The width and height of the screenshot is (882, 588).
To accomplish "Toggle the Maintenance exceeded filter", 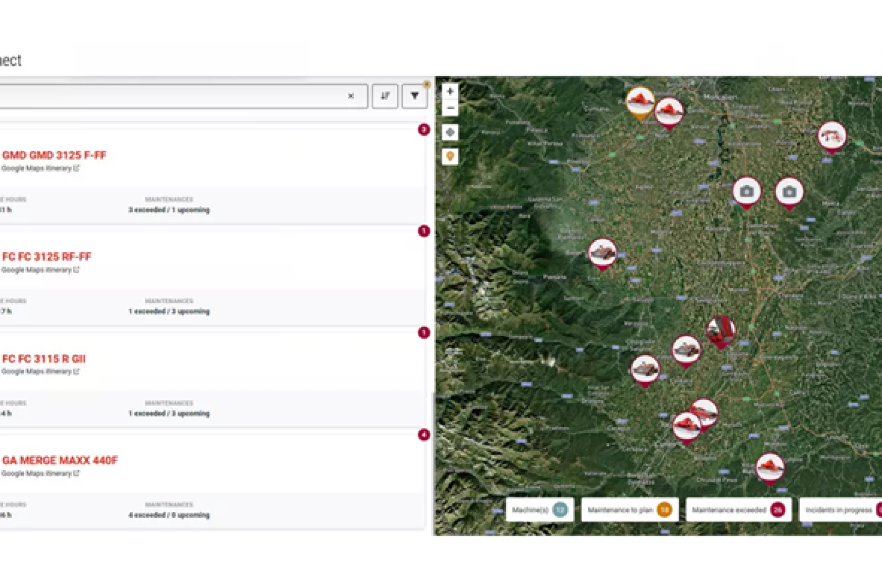I will pyautogui.click(x=738, y=510).
